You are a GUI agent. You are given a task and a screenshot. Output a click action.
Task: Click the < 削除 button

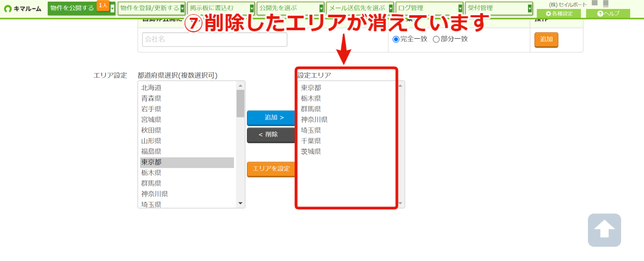click(271, 135)
